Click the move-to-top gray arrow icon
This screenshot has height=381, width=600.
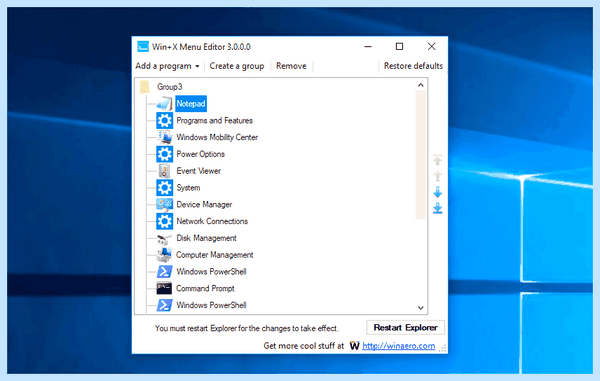pos(437,160)
